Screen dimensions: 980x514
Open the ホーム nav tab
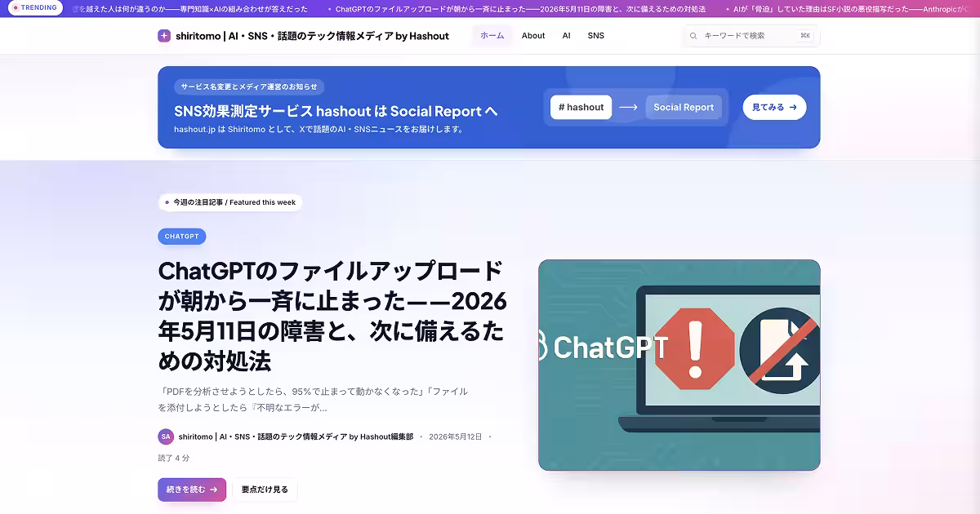(492, 36)
